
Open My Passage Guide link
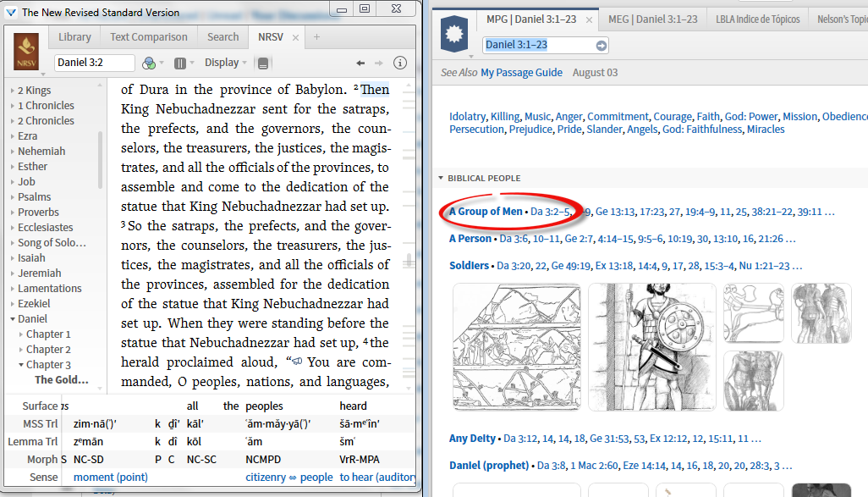521,73
